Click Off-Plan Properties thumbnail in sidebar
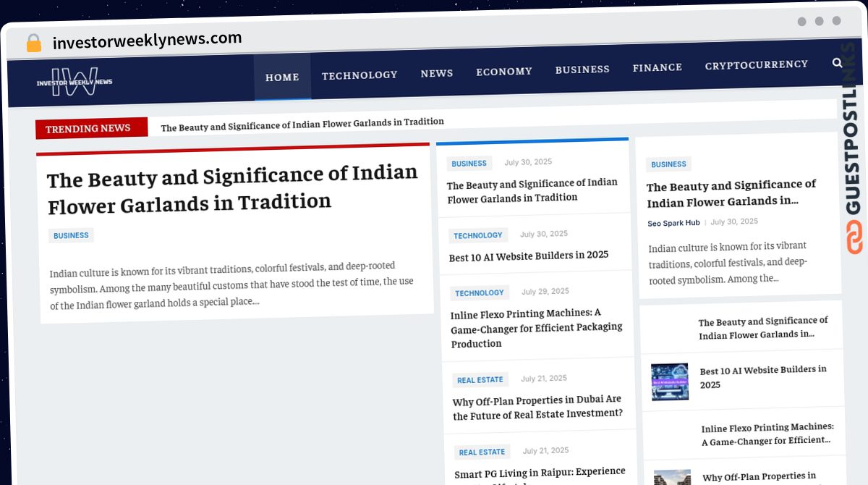868x485 pixels. coord(672,477)
